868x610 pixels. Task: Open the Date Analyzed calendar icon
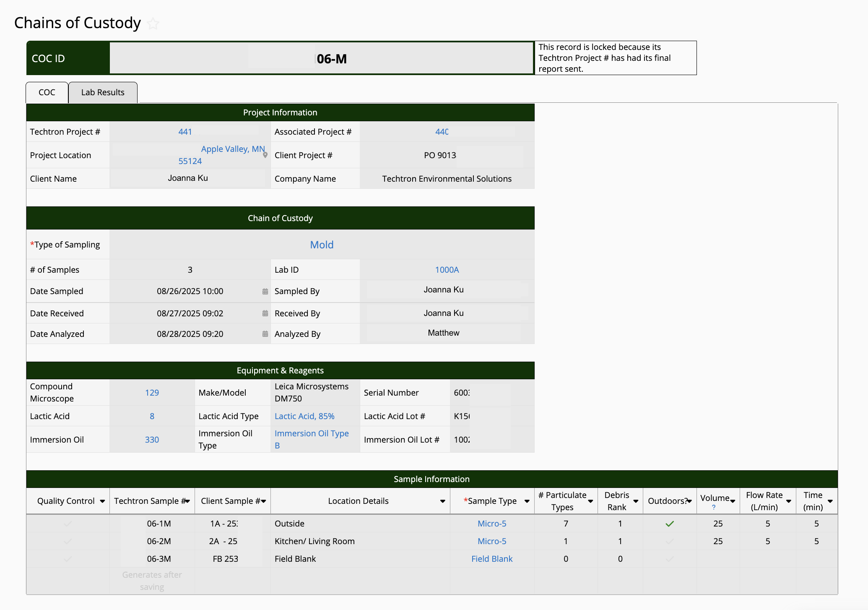tap(265, 334)
